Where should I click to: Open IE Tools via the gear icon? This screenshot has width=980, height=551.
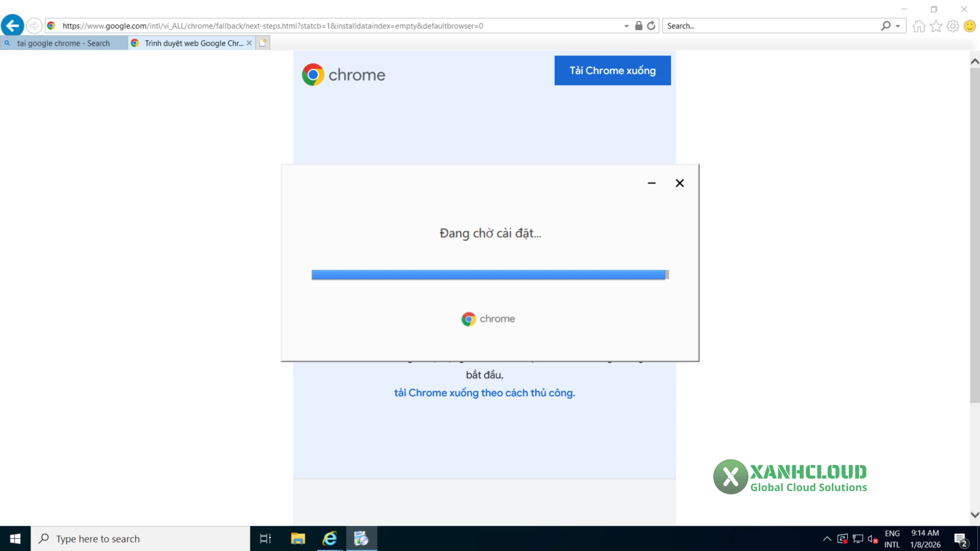(x=953, y=26)
